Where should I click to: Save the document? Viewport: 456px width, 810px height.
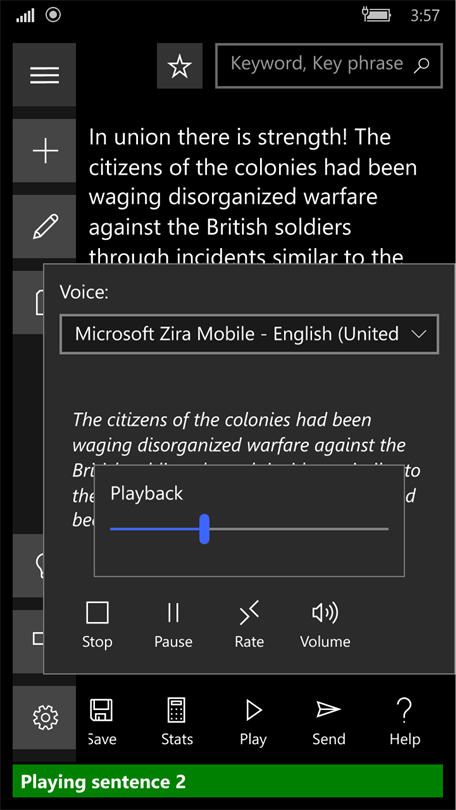tap(101, 722)
